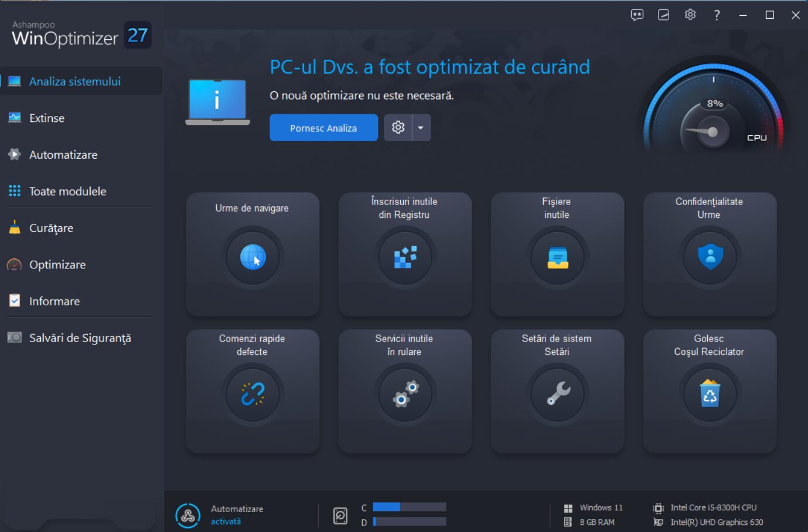Select Toate modulele in the sidebar

[x=67, y=191]
